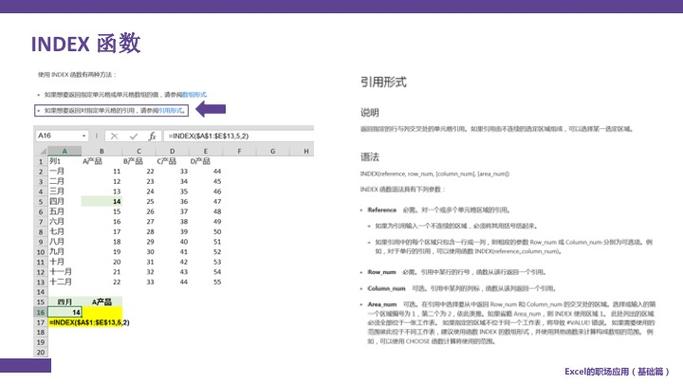
Task: Click the purple arrow pointing to the note
Action: 211,109
